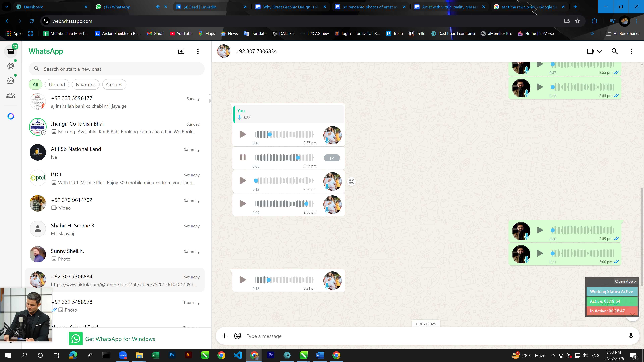Open Photoshop from the taskbar

(x=172, y=355)
